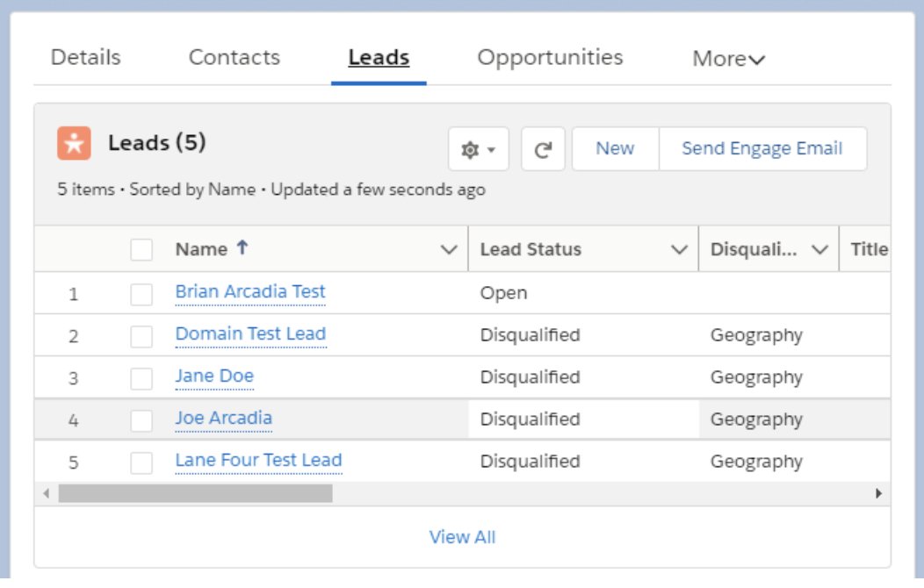
Task: Click View All link
Action: [x=462, y=537]
